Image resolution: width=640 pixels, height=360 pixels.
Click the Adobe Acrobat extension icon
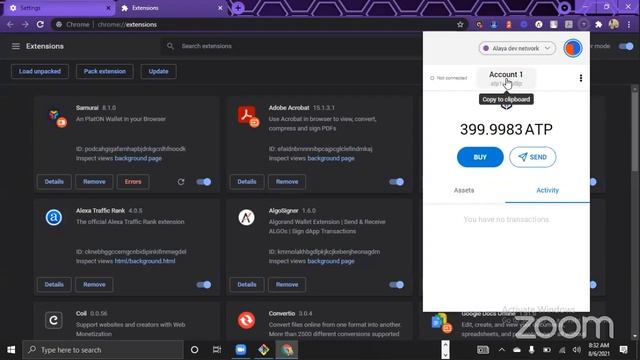tap(248, 116)
